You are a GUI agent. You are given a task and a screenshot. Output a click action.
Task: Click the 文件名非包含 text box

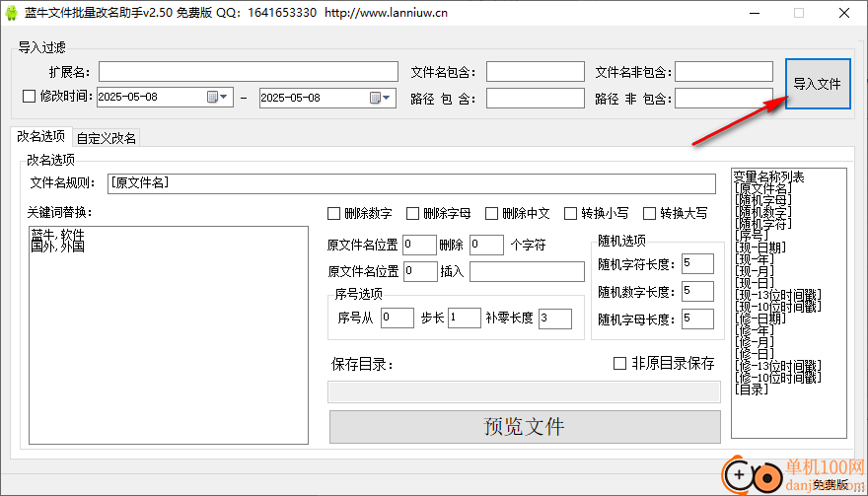point(724,71)
